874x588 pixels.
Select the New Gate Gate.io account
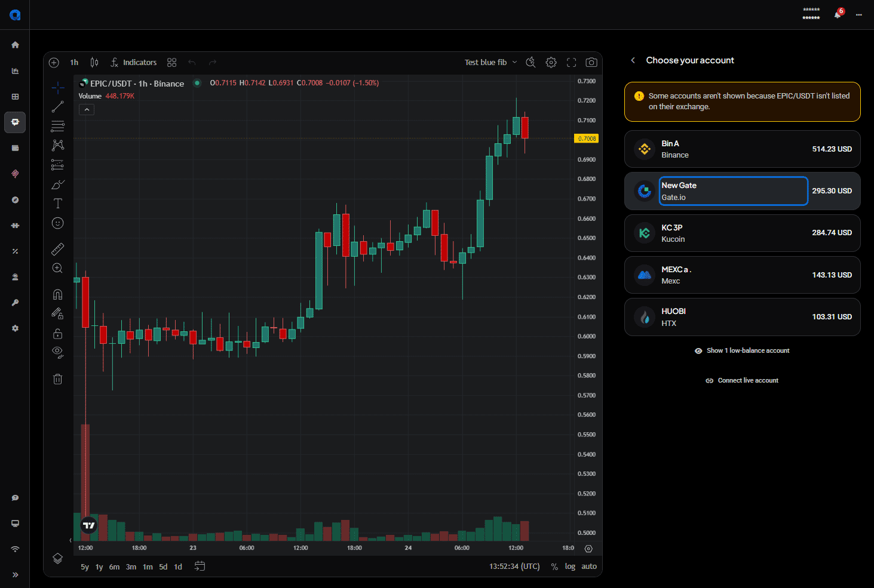[x=743, y=191]
